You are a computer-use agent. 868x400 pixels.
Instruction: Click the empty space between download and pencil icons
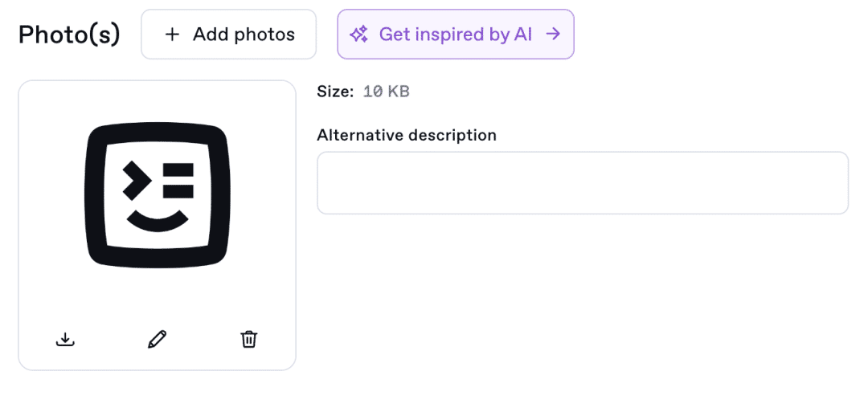pyautogui.click(x=111, y=339)
